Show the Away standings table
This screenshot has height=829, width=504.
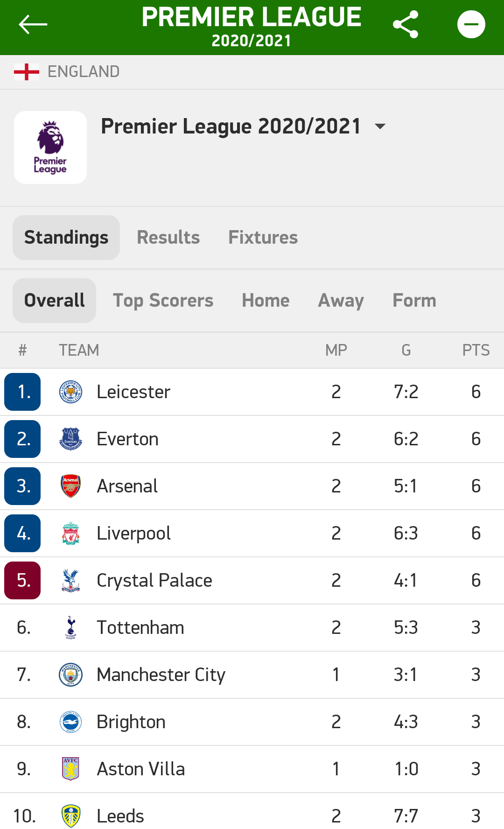(341, 301)
